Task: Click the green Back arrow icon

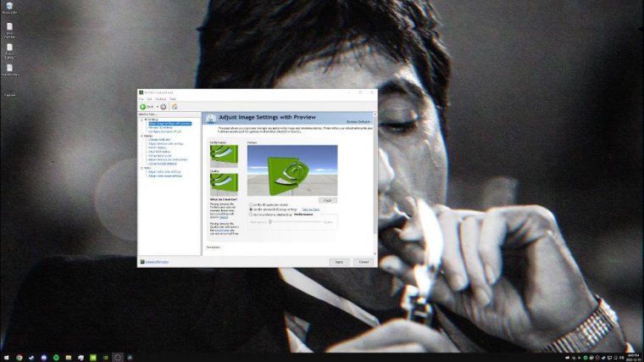Action: pos(143,106)
